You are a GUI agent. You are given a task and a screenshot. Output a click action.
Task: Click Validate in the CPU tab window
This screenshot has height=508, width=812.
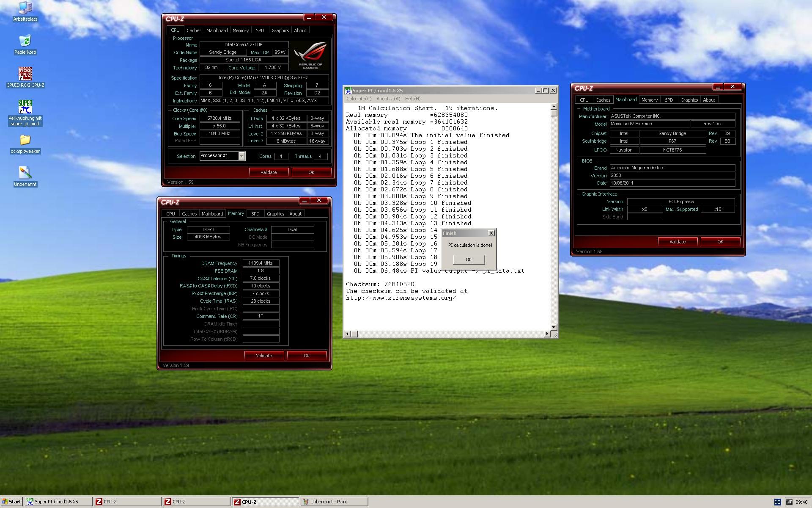[x=269, y=172]
